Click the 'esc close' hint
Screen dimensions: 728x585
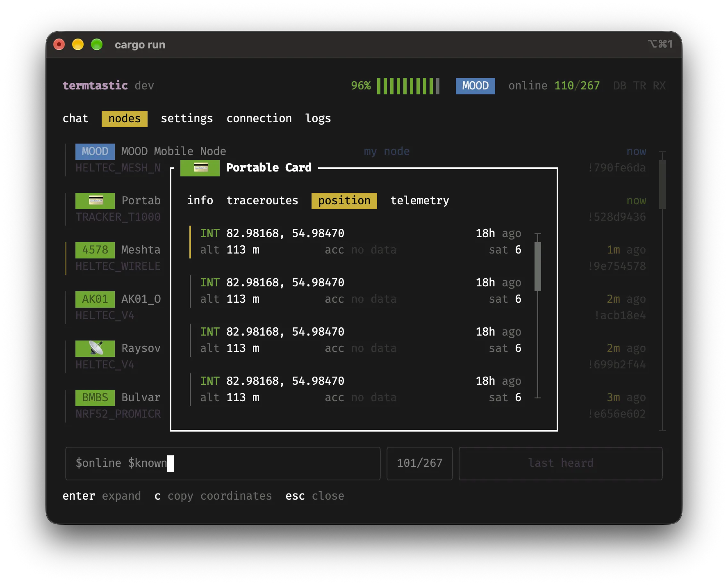click(315, 496)
